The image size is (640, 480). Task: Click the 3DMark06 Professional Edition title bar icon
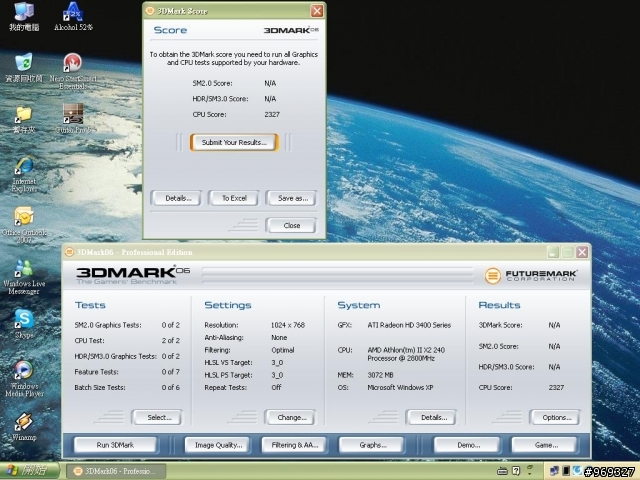(69, 252)
